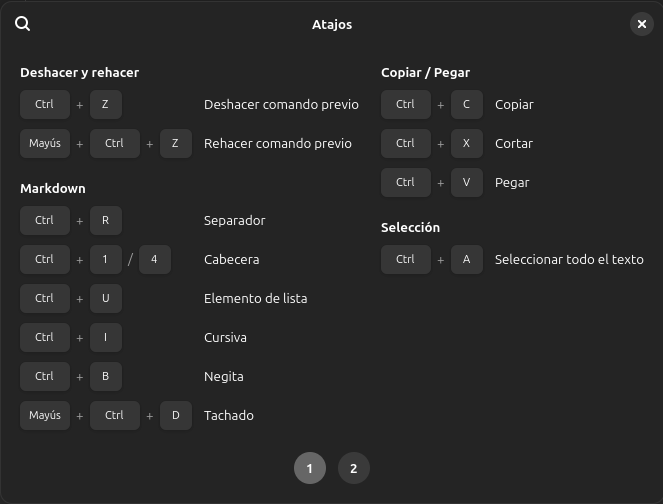Click the 'Deshacer comando previo' label
663x504 pixels.
(x=281, y=105)
